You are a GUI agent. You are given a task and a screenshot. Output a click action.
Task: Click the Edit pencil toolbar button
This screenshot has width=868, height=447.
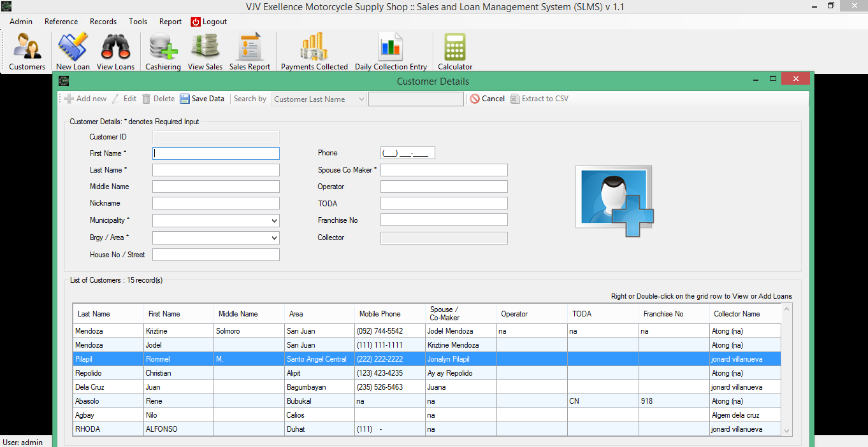point(124,99)
